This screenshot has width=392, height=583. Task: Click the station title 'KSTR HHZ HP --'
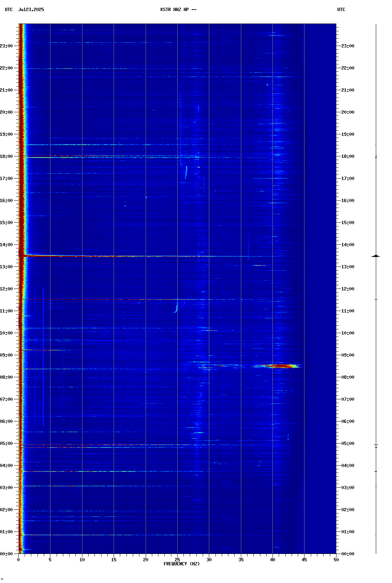(178, 10)
